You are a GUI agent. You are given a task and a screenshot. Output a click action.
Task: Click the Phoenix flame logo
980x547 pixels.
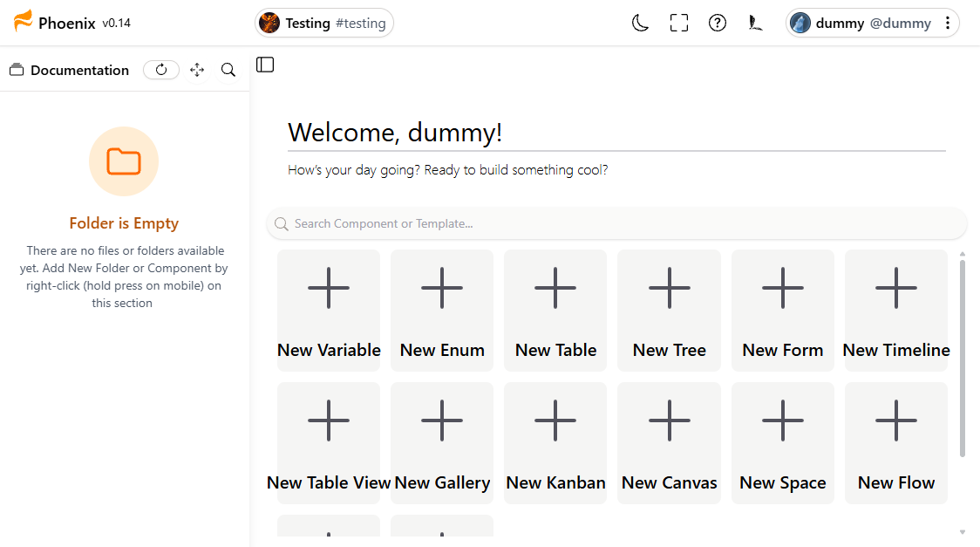(x=23, y=21)
